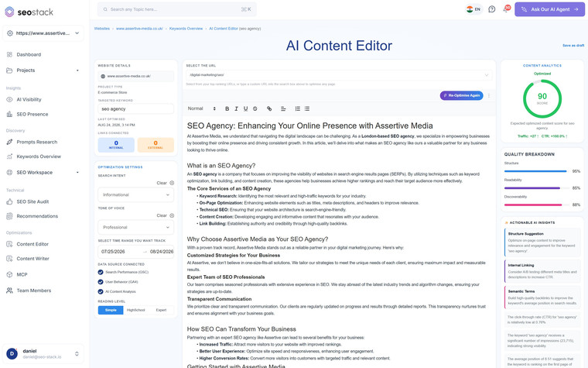Open the Normal text style dropdown
The height and width of the screenshot is (368, 588).
202,108
